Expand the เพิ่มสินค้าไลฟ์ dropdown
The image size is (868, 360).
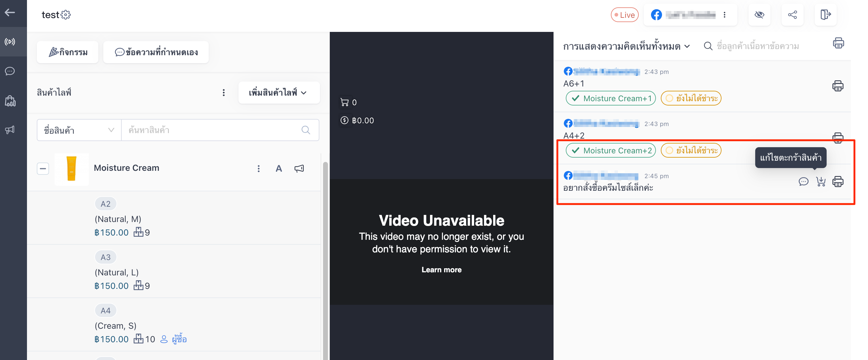click(279, 93)
